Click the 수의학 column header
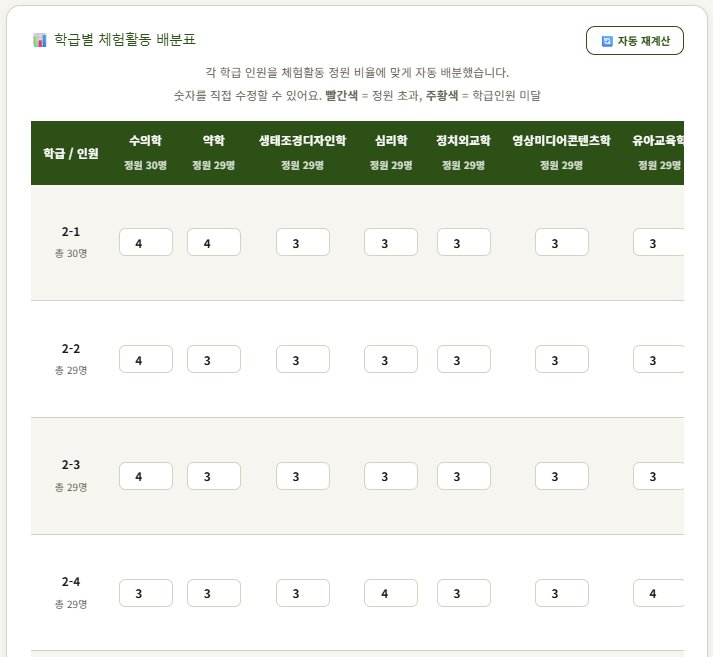This screenshot has height=657, width=713. click(x=146, y=153)
